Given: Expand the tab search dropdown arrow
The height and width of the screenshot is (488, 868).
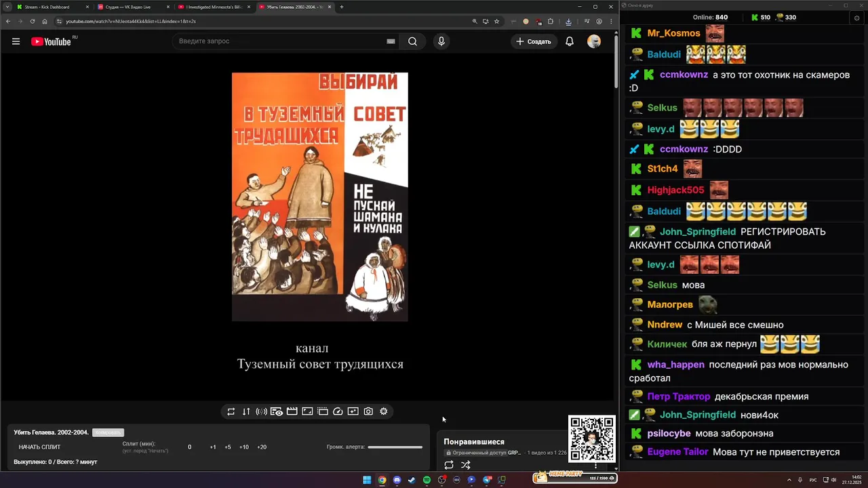Looking at the screenshot, I should pyautogui.click(x=7, y=7).
